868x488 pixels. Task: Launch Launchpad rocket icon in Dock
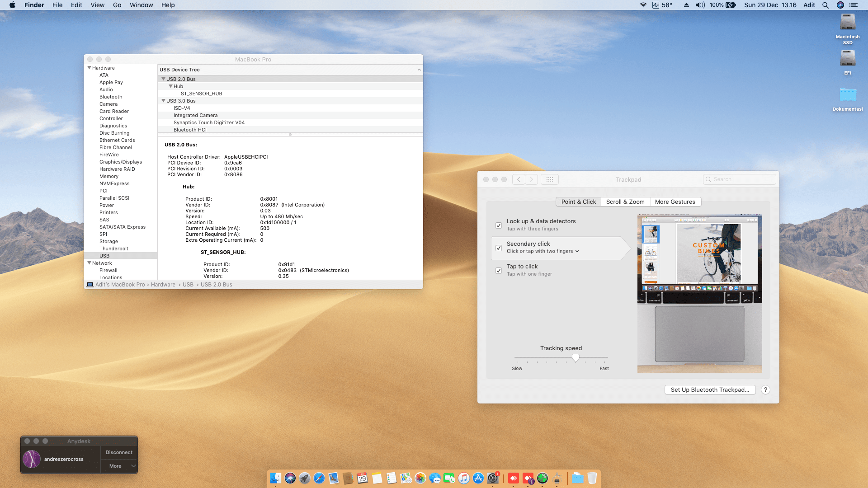click(x=305, y=478)
